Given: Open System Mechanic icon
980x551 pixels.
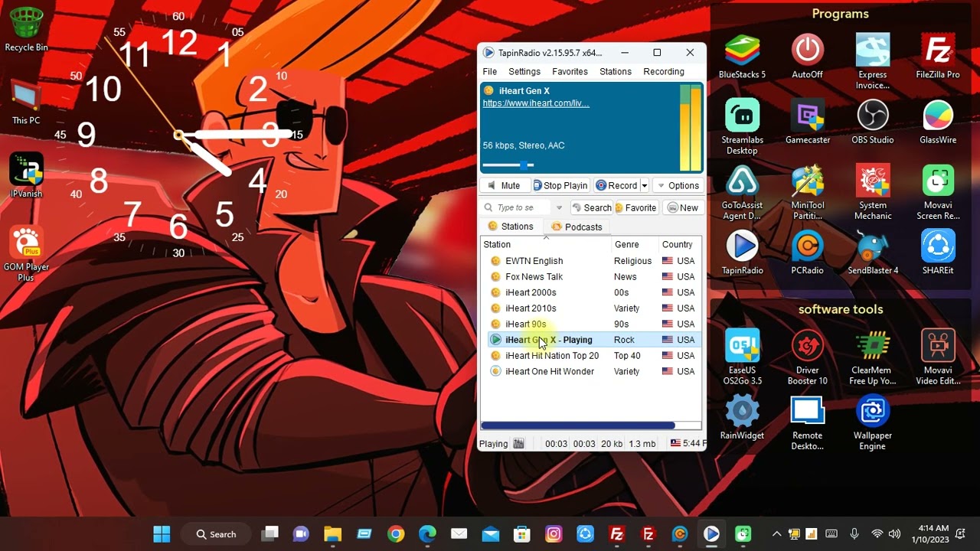Looking at the screenshot, I should pyautogui.click(x=873, y=193).
